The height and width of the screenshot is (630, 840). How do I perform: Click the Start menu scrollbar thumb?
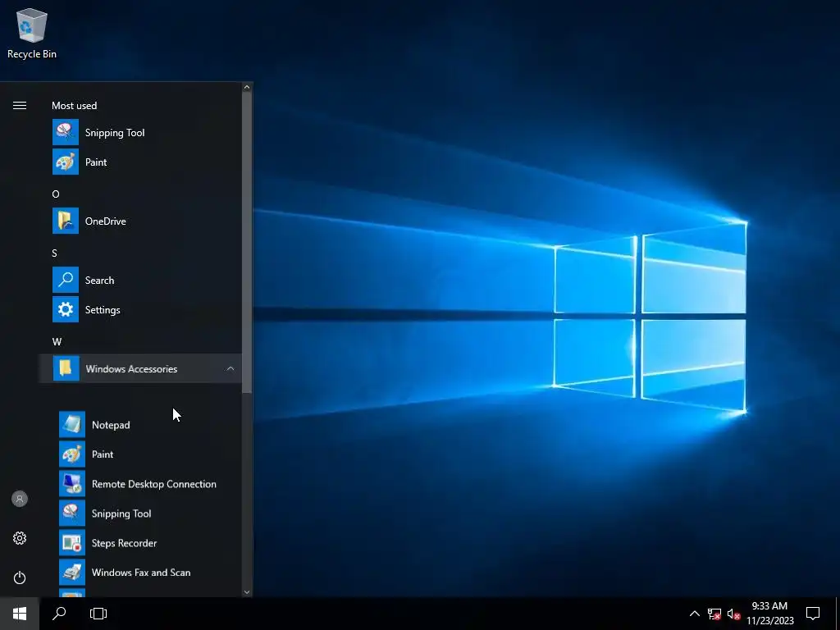247,243
